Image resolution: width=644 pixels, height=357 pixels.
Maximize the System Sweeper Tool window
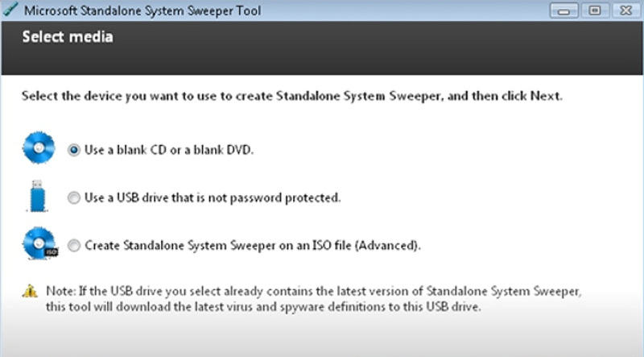(x=594, y=10)
